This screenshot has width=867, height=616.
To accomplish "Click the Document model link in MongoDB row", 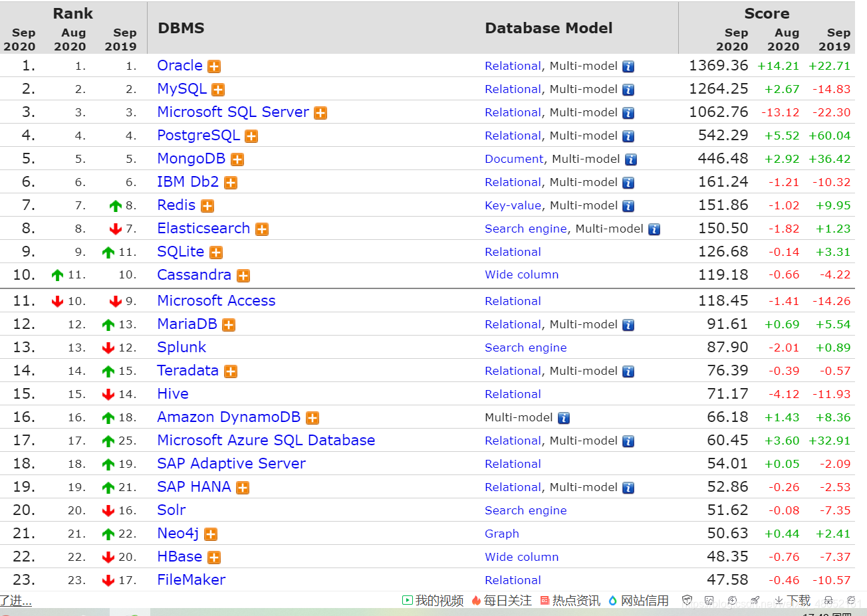I will [x=514, y=159].
